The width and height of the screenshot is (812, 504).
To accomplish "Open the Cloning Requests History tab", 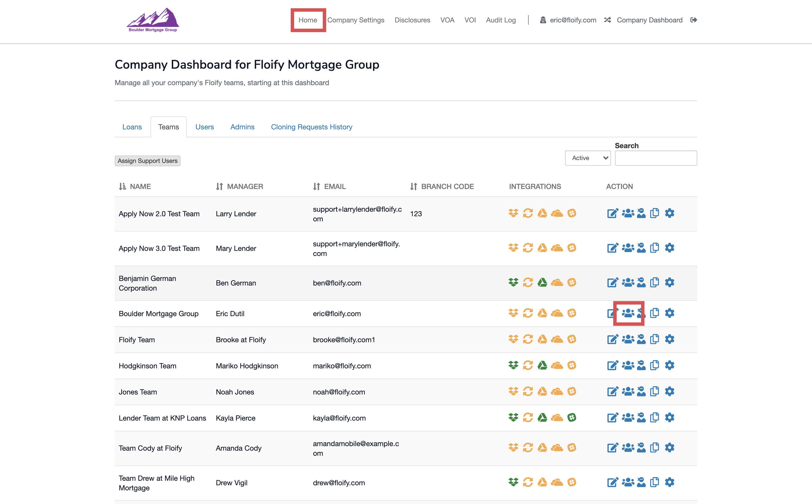I will pyautogui.click(x=311, y=127).
